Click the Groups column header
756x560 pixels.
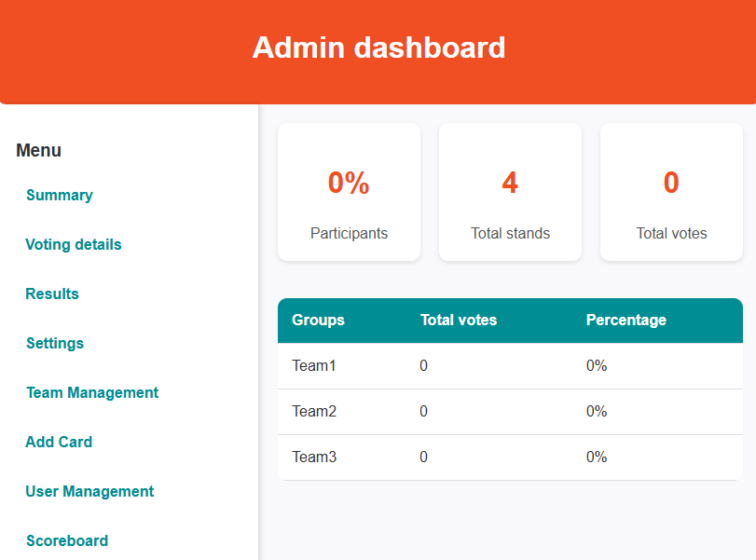[x=318, y=321]
